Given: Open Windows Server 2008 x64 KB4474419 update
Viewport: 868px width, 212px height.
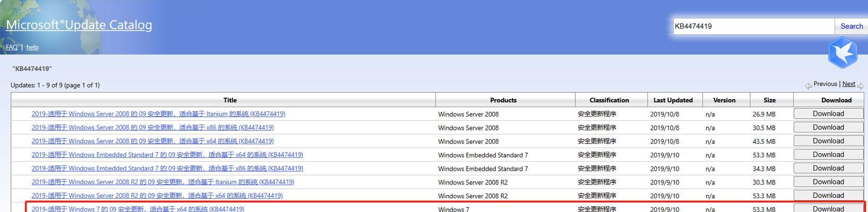Looking at the screenshot, I should click(153, 142).
